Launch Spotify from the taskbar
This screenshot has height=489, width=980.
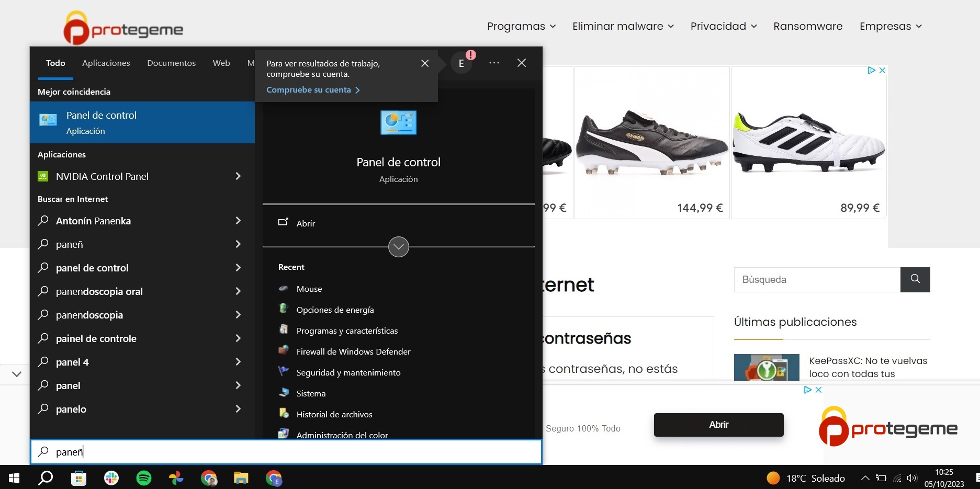tap(144, 478)
